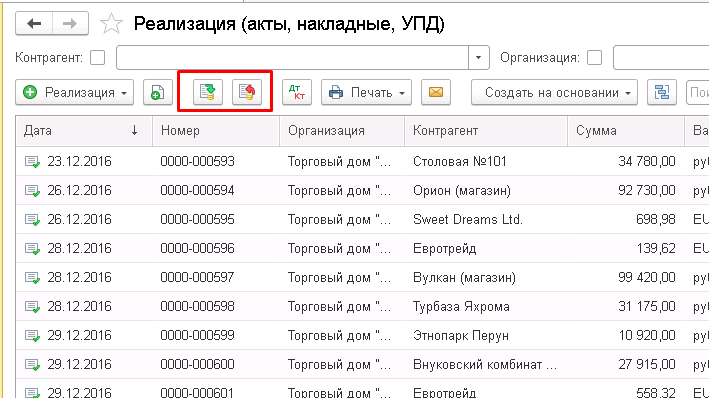Select contractor Вулкан (магазин)

[x=464, y=277]
